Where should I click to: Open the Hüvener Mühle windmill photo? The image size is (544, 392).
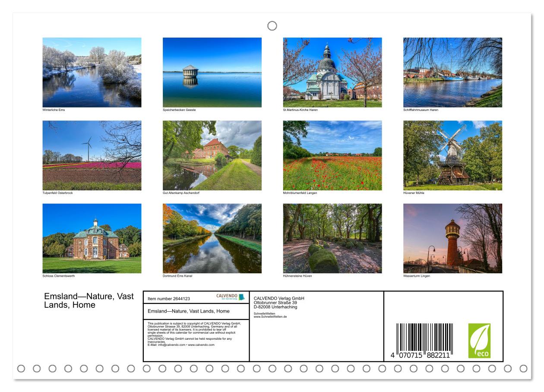coord(452,155)
